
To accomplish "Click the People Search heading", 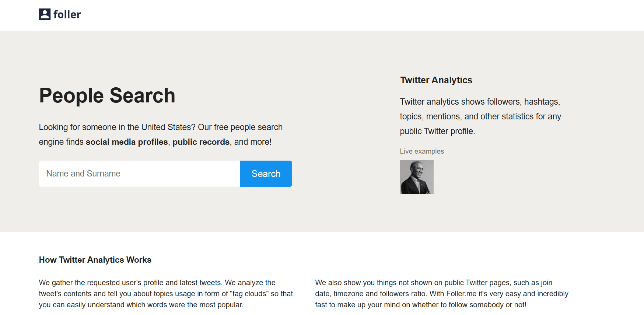I will pos(107,95).
